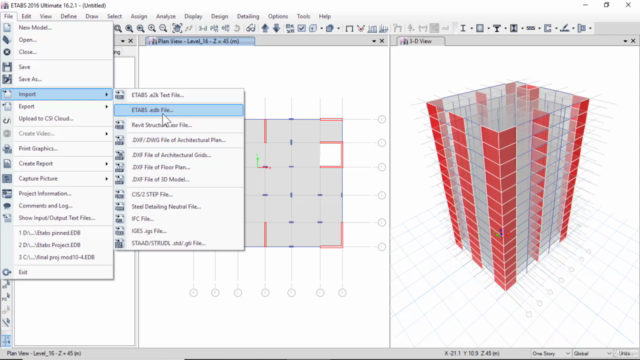Expand the Export submenu
Viewport: 640px width, 360px height.
click(57, 107)
